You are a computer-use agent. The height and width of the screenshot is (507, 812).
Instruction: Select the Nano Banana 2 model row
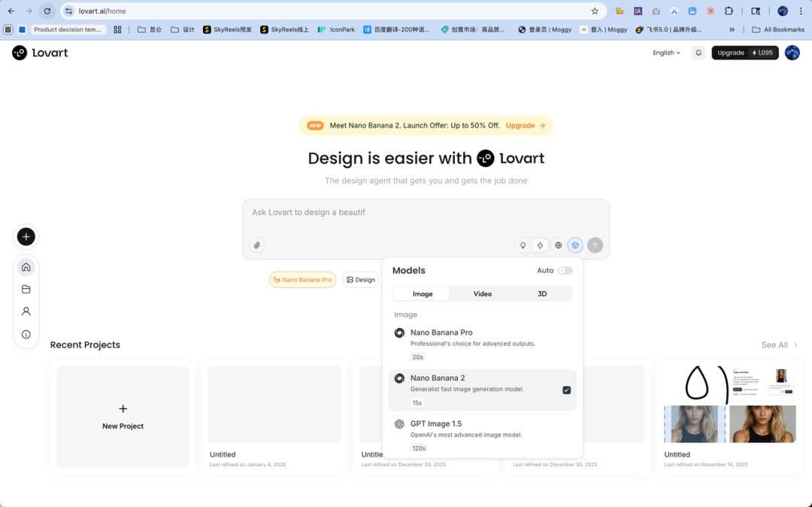pyautogui.click(x=482, y=390)
